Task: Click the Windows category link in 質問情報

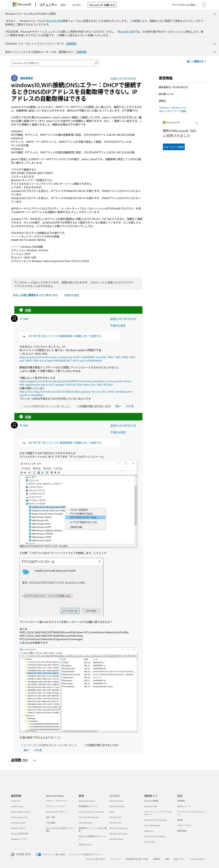Action: tap(164, 108)
